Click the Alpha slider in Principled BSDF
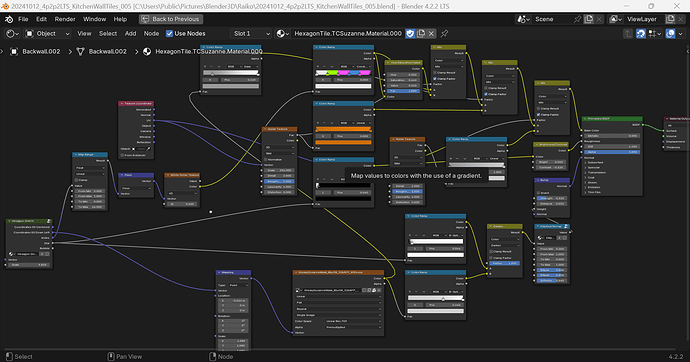Screen dimensions: 690x362 [611, 152]
